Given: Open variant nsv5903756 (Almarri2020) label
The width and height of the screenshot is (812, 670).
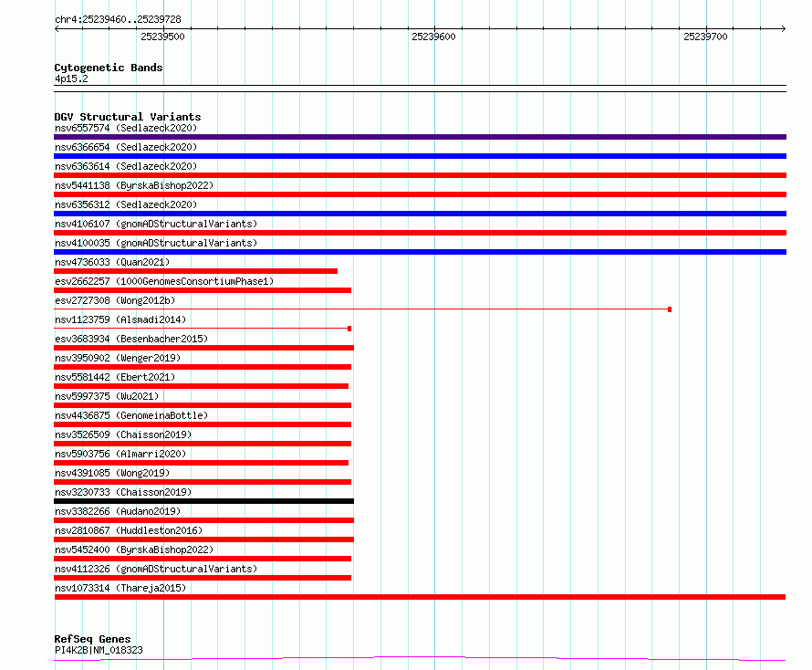Looking at the screenshot, I should 120,454.
